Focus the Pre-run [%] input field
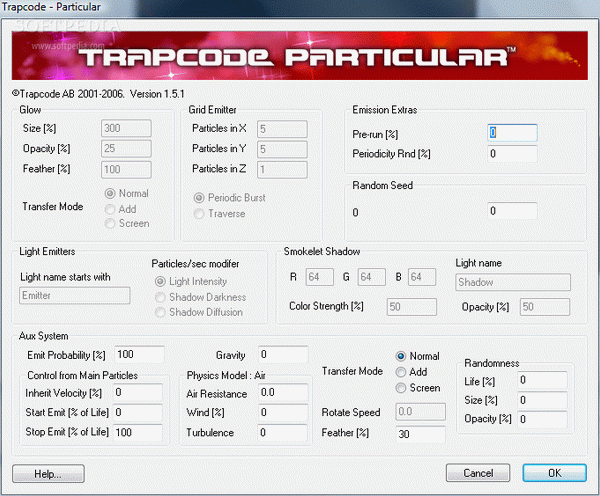Viewport: 600px width, 496px height. [x=512, y=133]
